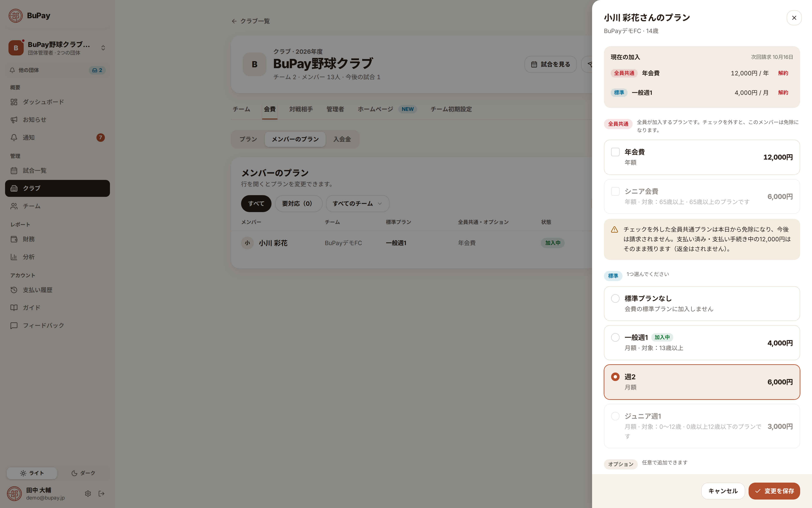Open 試合一覧 calendar icon
This screenshot has width=812, height=508.
[x=14, y=171]
